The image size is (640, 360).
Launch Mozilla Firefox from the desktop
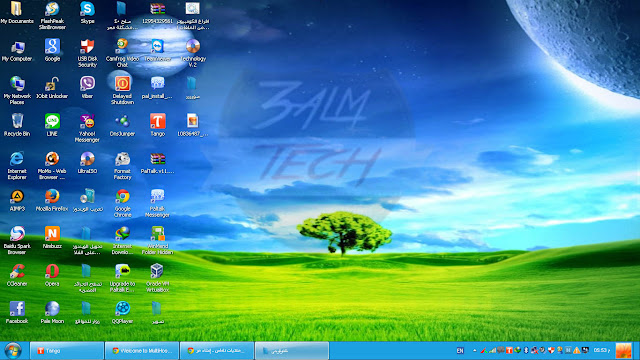click(x=52, y=200)
